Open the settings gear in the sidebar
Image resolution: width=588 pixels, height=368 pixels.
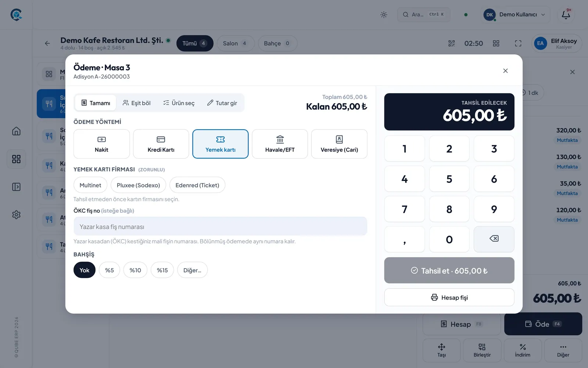click(16, 215)
